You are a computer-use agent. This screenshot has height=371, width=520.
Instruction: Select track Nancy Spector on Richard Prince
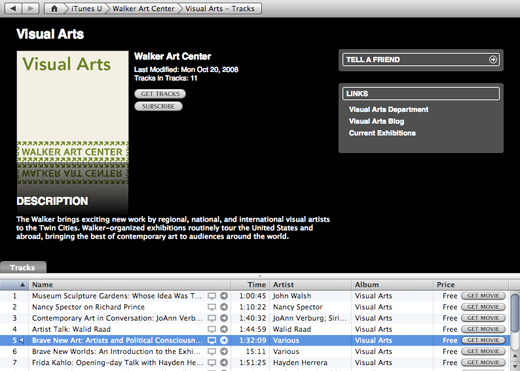click(88, 307)
